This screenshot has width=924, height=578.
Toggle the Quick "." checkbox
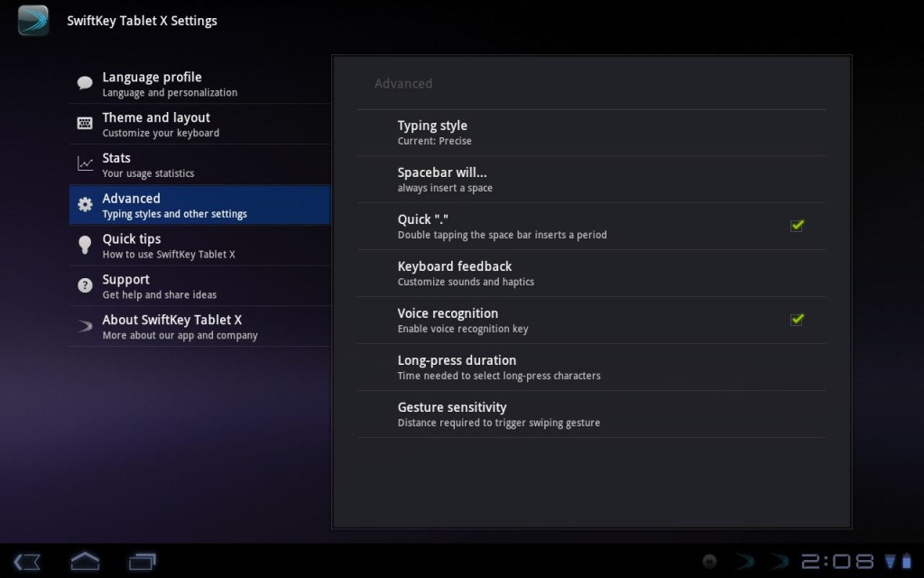pos(797,225)
